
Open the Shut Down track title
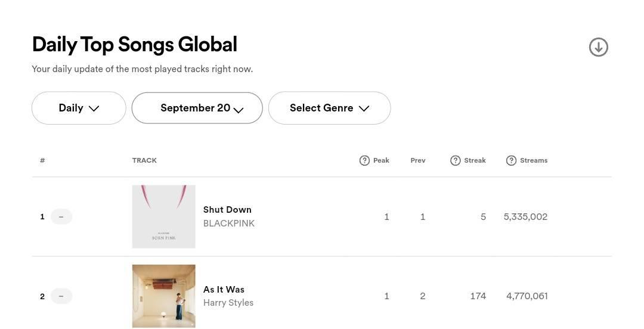point(227,209)
